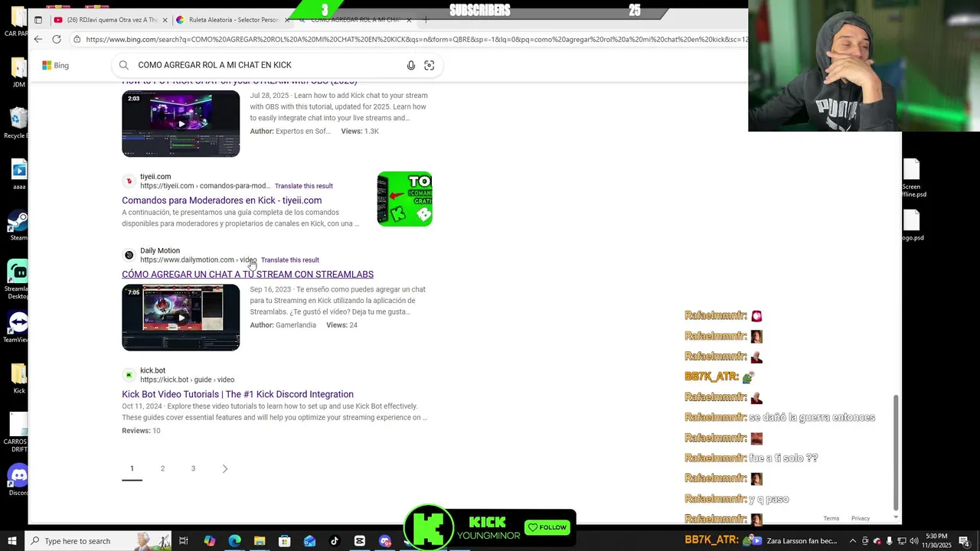The image size is (980, 551).
Task: Switch to the COMO AGREGAR ROL Bing tab
Action: tap(354, 20)
